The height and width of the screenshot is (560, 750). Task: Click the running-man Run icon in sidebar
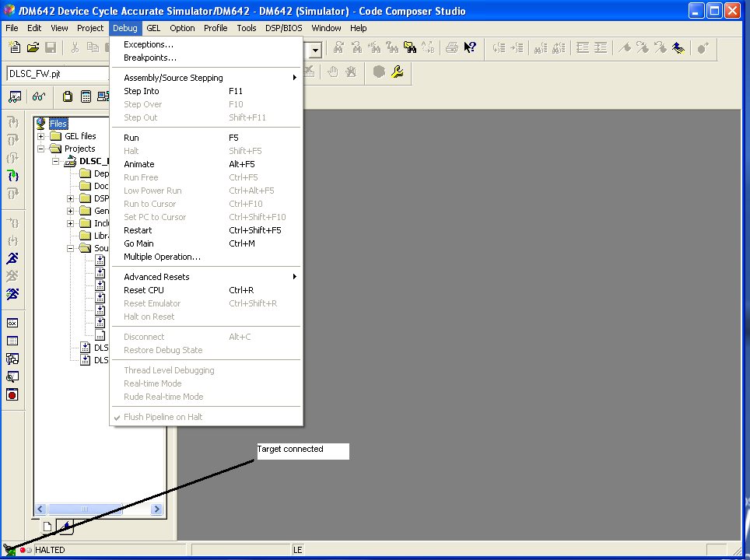tap(12, 258)
